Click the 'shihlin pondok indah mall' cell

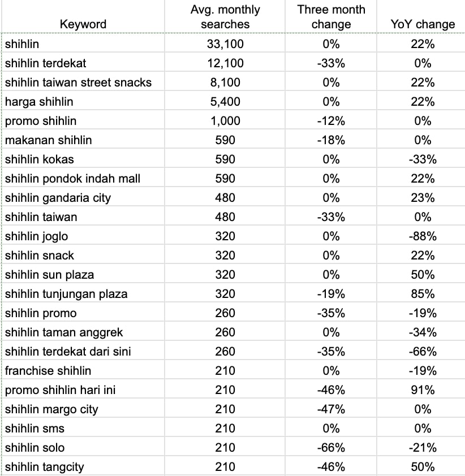72,179
